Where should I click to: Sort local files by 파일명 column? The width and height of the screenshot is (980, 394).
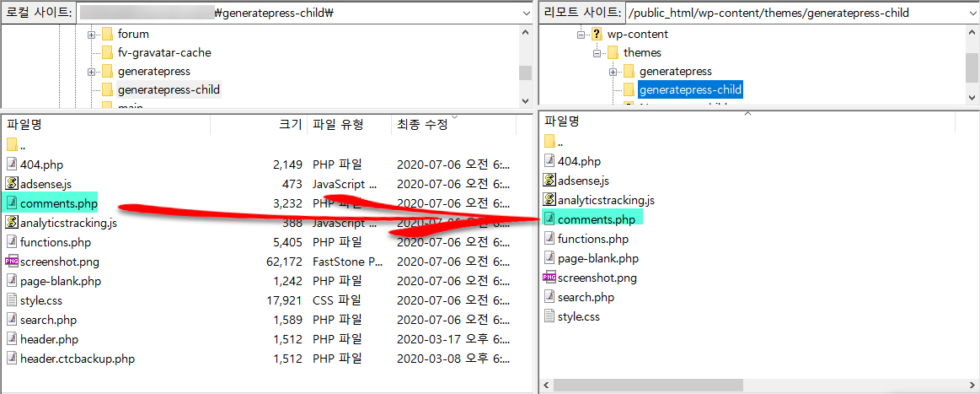[106, 125]
